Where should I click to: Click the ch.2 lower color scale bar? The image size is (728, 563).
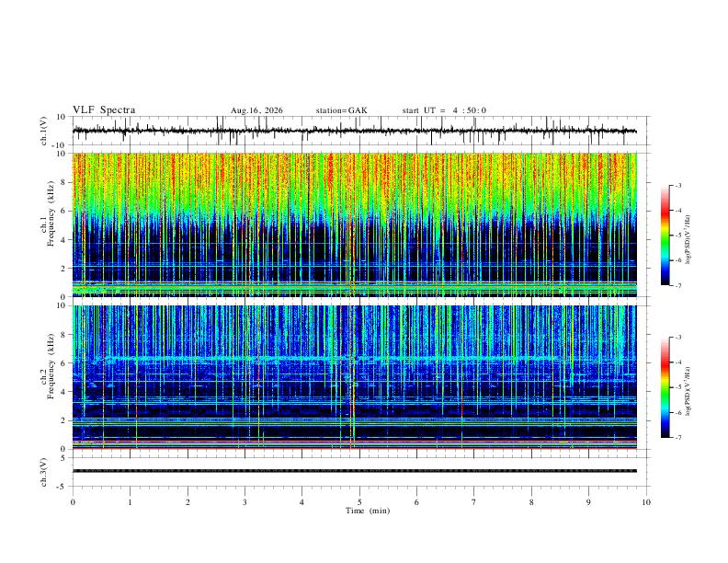[665, 387]
